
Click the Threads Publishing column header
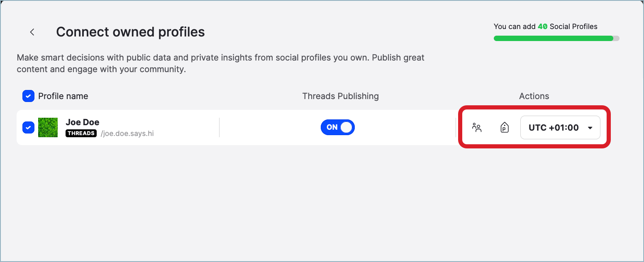coord(340,96)
